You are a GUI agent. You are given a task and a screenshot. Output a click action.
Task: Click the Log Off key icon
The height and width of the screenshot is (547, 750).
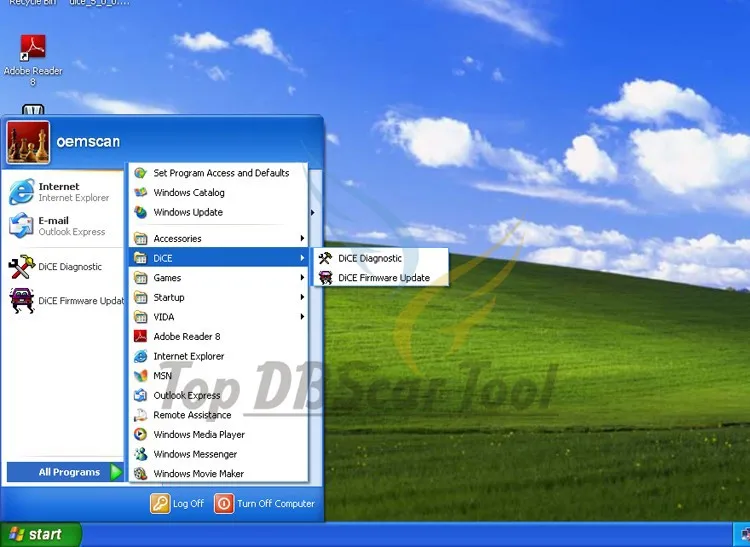click(x=160, y=503)
